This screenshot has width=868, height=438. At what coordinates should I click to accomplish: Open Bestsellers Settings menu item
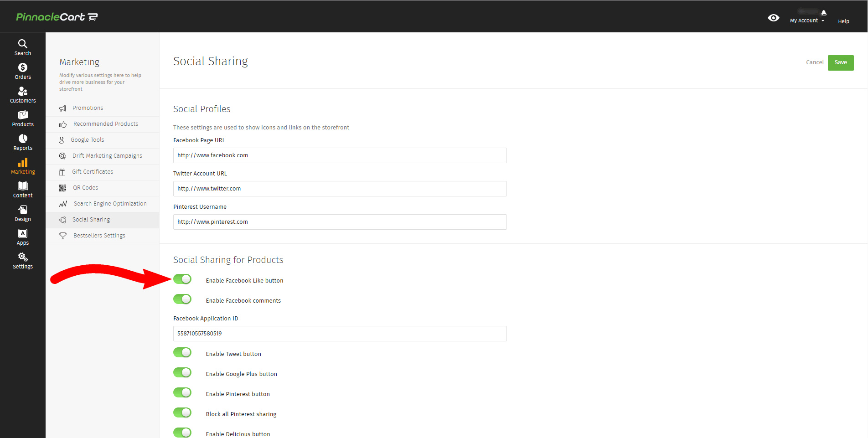pyautogui.click(x=103, y=236)
